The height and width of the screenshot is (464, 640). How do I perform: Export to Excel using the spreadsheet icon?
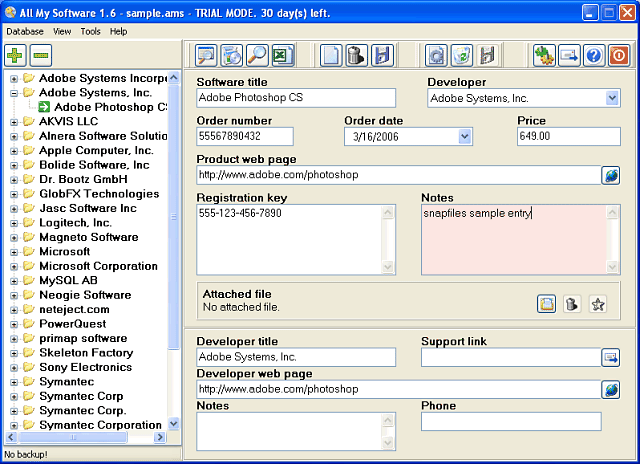(x=282, y=55)
